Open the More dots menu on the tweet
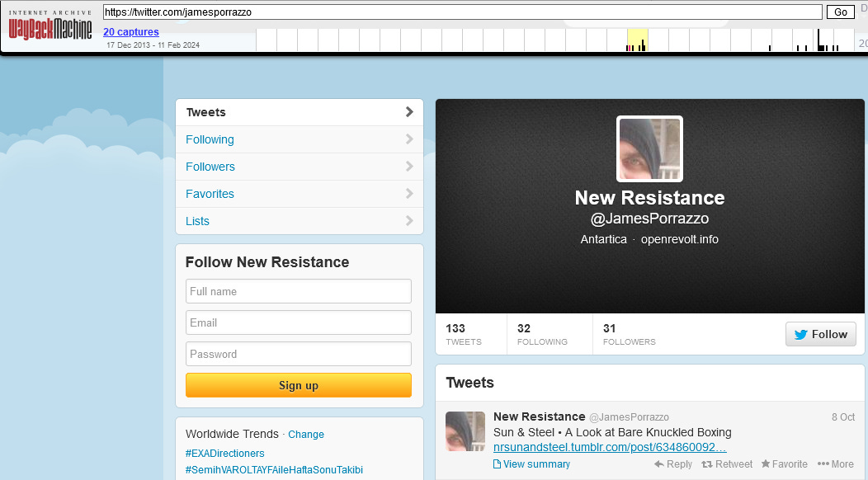The width and height of the screenshot is (868, 480). click(823, 464)
